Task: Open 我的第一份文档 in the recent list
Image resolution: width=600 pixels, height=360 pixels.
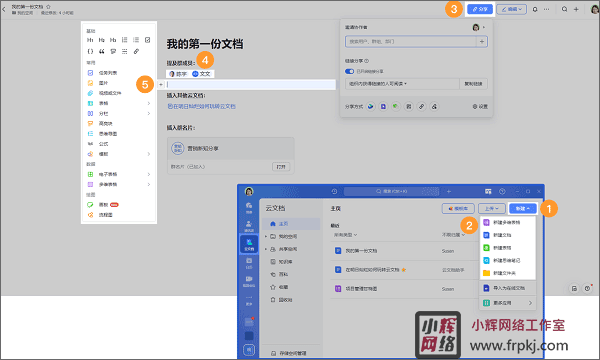Action: pyautogui.click(x=361, y=251)
